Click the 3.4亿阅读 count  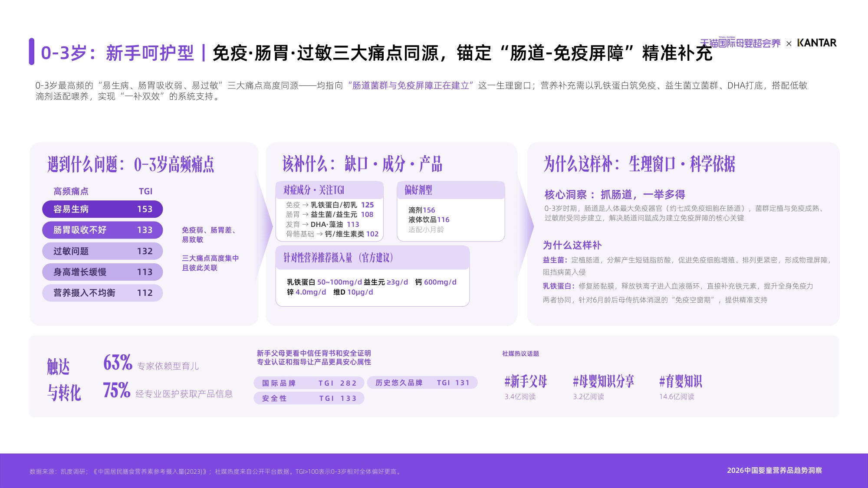click(520, 396)
